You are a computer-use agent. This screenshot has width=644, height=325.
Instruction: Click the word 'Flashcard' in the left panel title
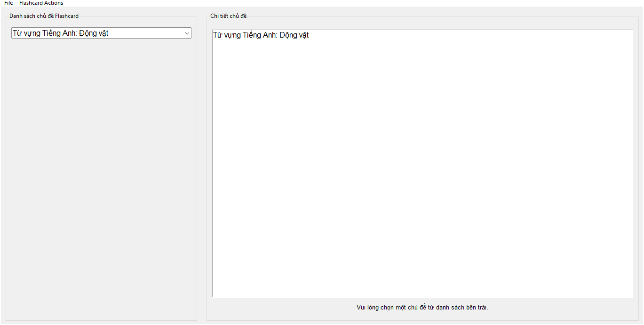tap(66, 16)
